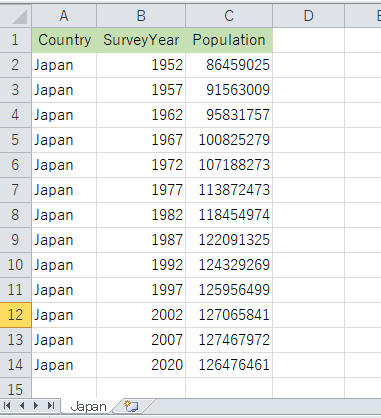Select highlighted row 12 header
This screenshot has width=381, height=418.
pyautogui.click(x=16, y=315)
